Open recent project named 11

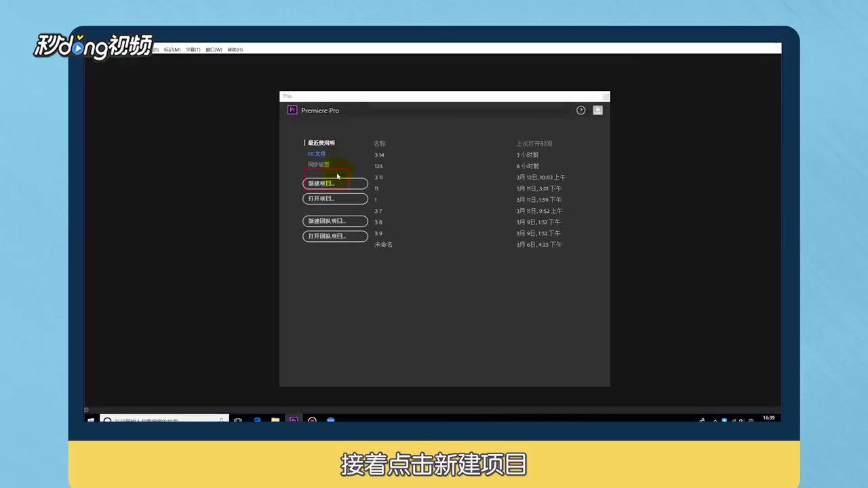pos(376,188)
